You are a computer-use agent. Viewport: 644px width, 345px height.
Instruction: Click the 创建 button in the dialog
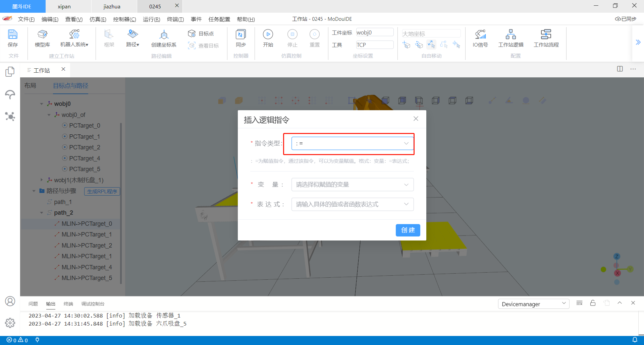[x=408, y=230]
